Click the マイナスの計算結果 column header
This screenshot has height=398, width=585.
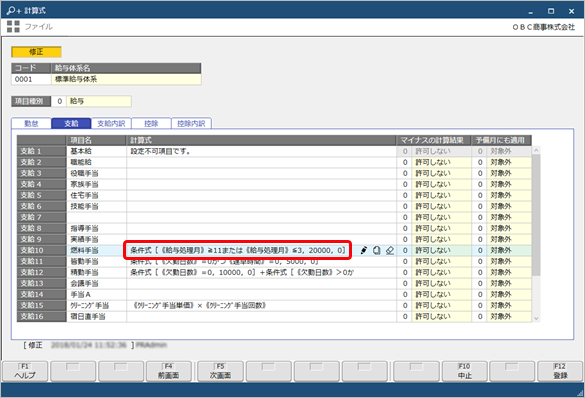tap(434, 140)
